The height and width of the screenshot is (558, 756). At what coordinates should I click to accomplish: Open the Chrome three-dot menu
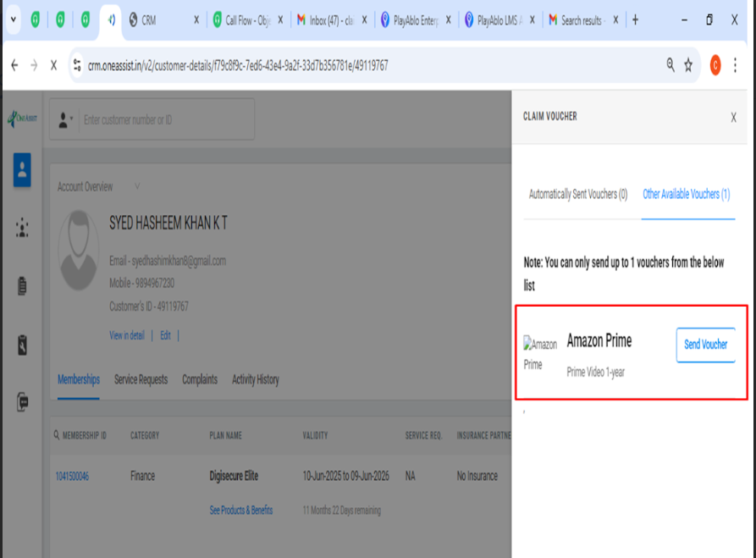736,65
